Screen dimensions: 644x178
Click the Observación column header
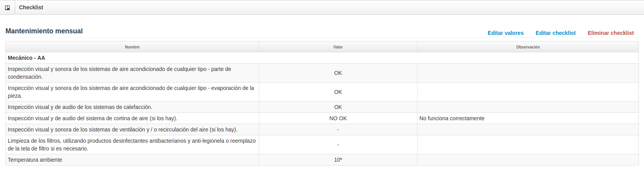[528, 47]
